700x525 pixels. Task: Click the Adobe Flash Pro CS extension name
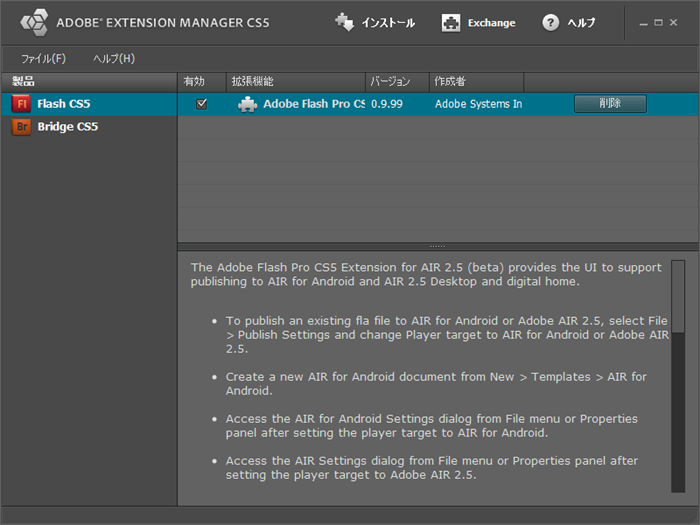(314, 104)
